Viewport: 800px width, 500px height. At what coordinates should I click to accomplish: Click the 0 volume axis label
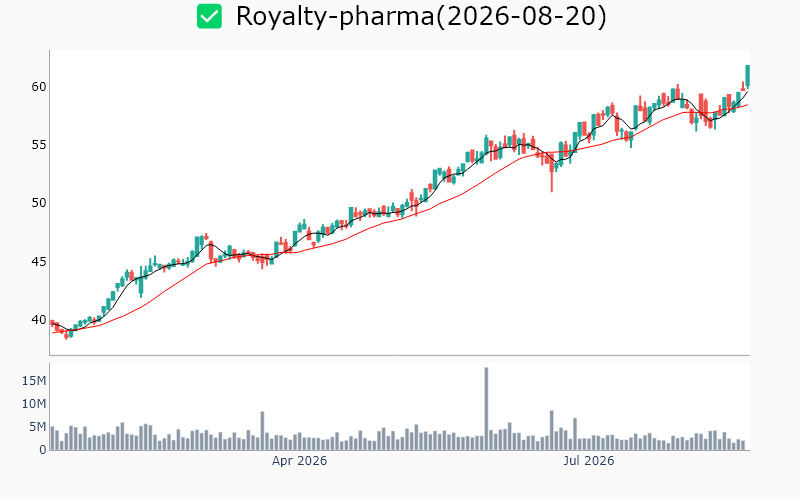point(43,449)
